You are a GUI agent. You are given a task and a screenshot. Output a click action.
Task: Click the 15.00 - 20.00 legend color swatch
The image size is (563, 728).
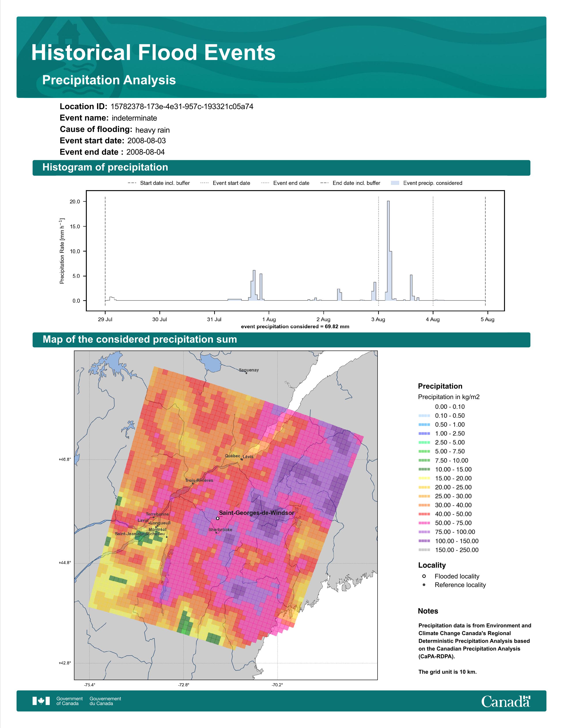[424, 478]
